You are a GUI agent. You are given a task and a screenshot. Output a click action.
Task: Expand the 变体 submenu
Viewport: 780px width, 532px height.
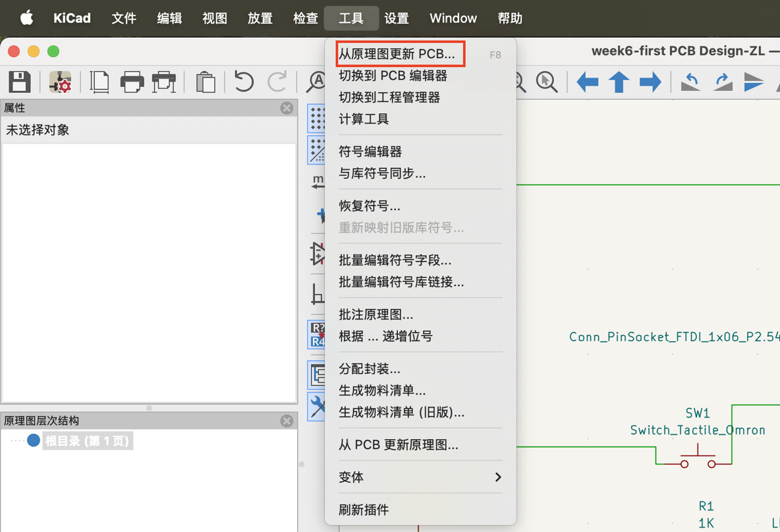[420, 477]
